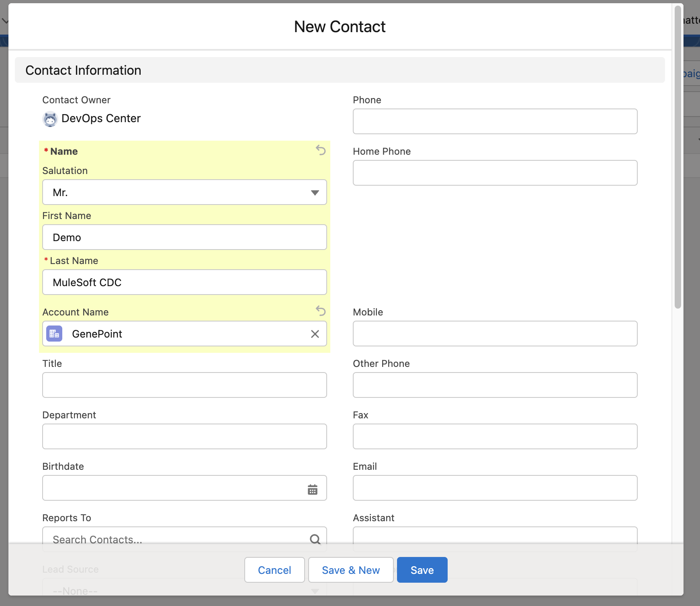Click the Title input field
700x606 pixels.
pyautogui.click(x=184, y=385)
